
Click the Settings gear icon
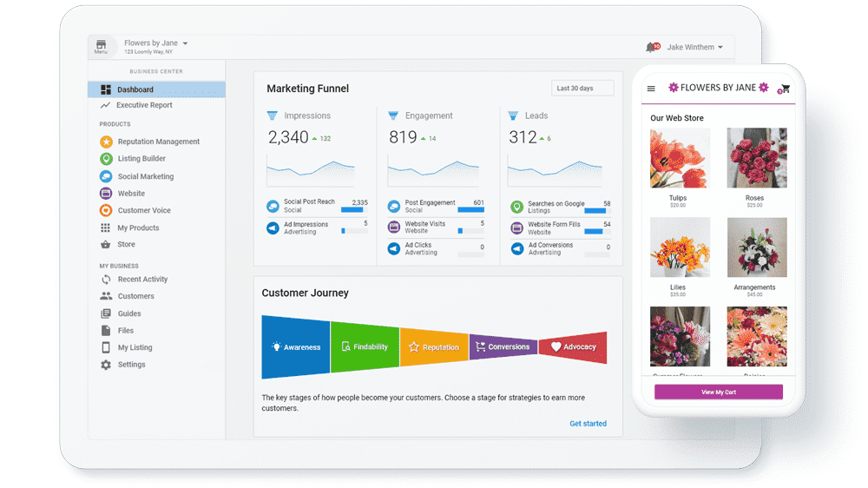(106, 365)
